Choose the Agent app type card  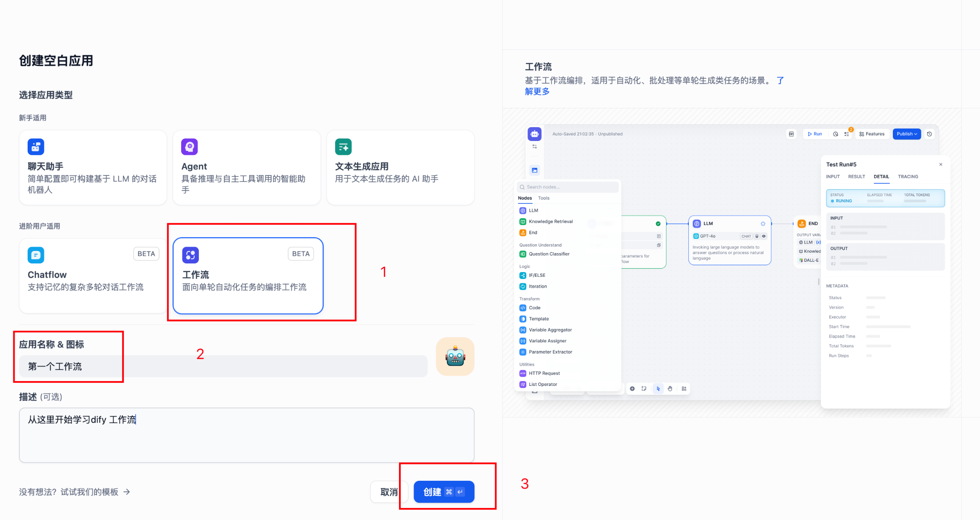246,167
